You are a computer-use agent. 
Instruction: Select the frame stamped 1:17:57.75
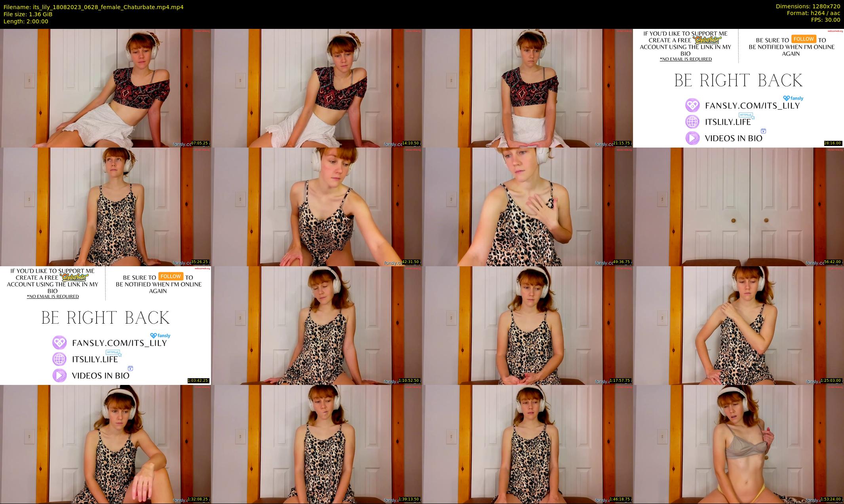[527, 325]
